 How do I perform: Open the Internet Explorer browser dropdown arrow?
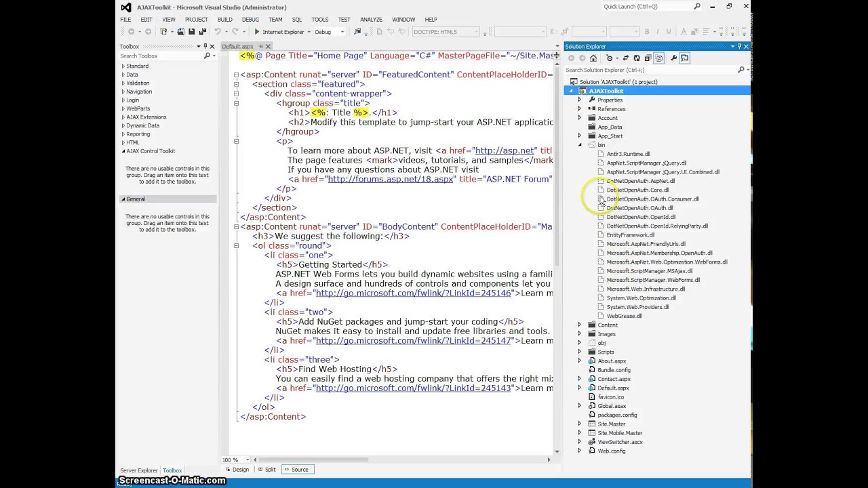pos(309,32)
